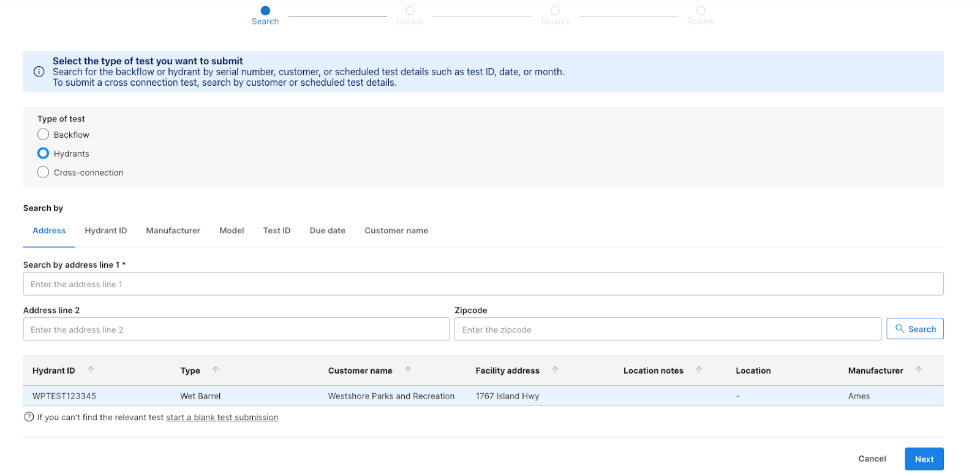This screenshot has width=980, height=474.
Task: Select the Backflow test type
Action: (x=43, y=135)
